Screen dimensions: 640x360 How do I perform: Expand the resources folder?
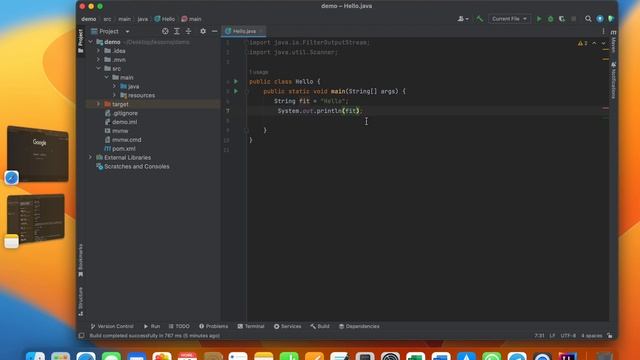[114, 96]
